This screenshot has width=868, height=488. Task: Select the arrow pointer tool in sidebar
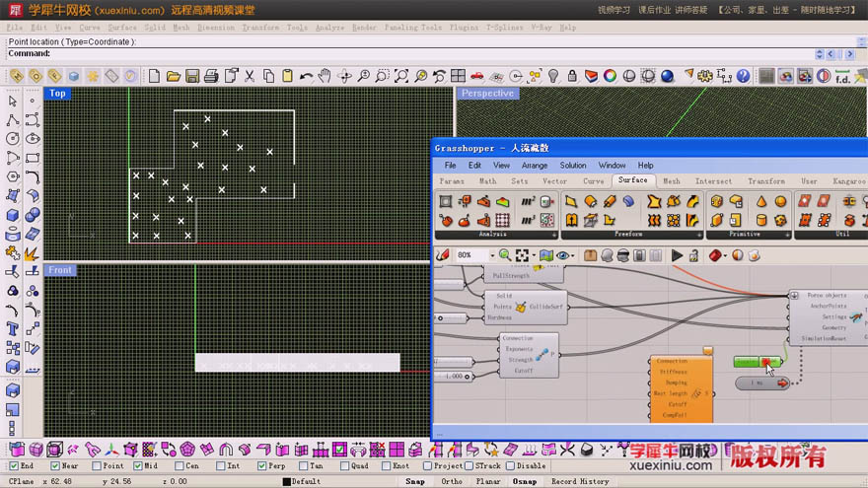[13, 101]
